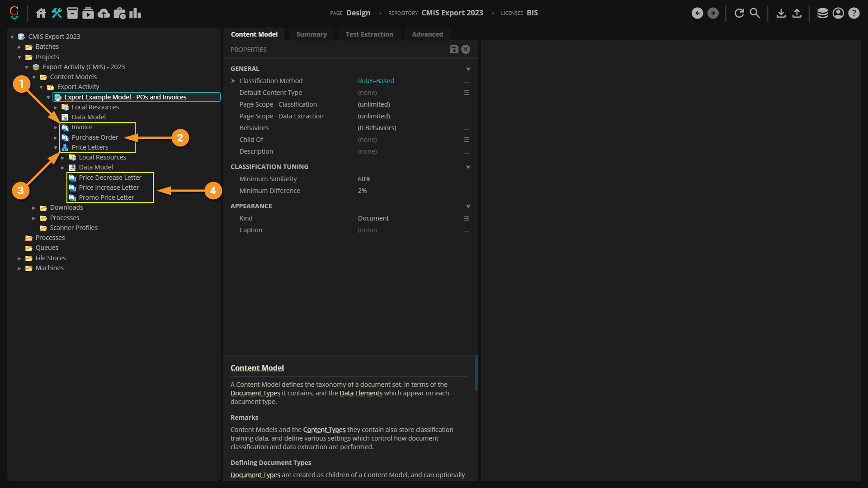Click the navigate back arrow button
The image size is (868, 488).
(697, 13)
